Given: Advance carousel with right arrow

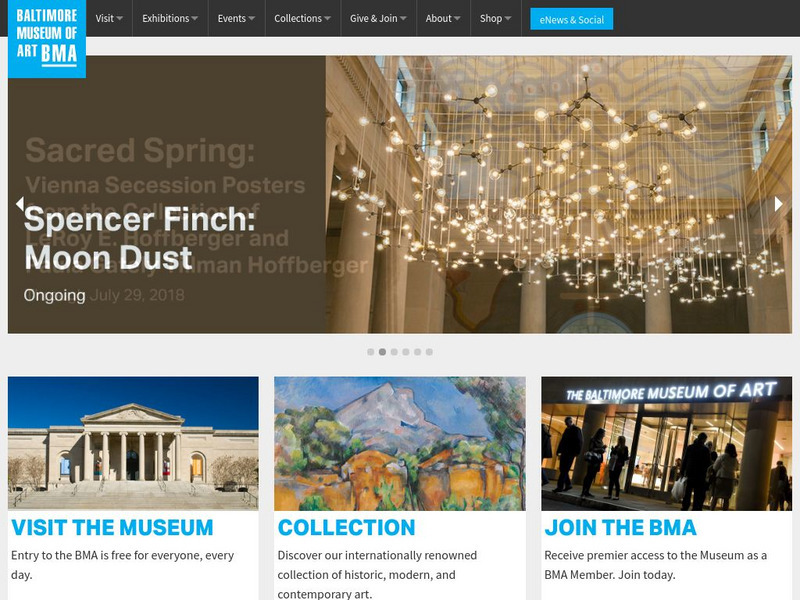Looking at the screenshot, I should [x=779, y=204].
